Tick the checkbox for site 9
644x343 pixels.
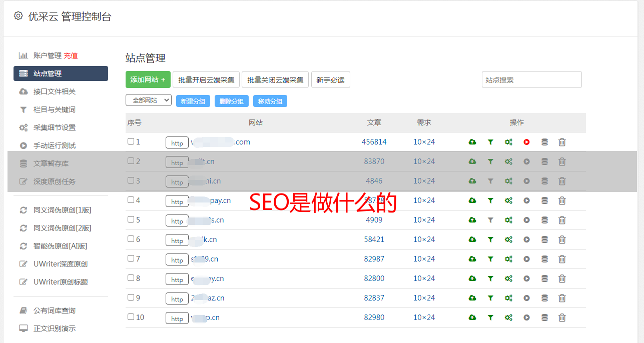[131, 297]
